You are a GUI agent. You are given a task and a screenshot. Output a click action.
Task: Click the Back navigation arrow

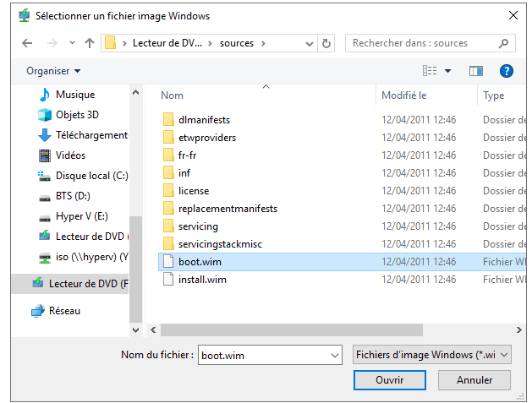click(27, 43)
